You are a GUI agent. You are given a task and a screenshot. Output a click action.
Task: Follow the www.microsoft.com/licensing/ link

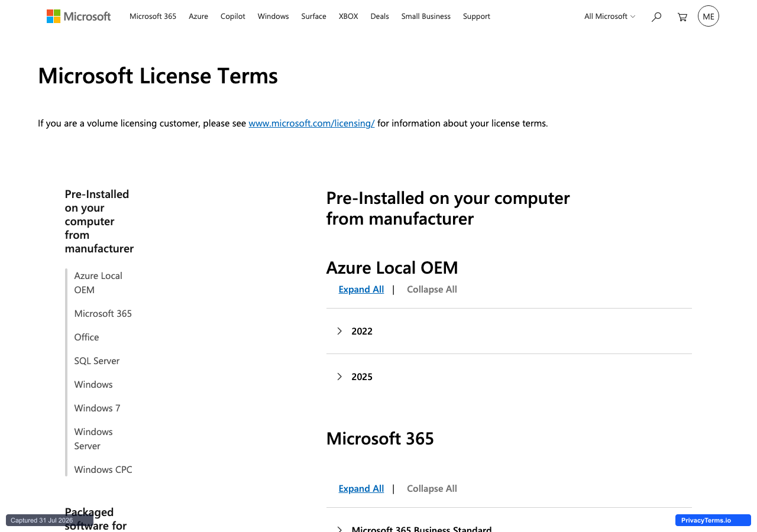click(312, 124)
